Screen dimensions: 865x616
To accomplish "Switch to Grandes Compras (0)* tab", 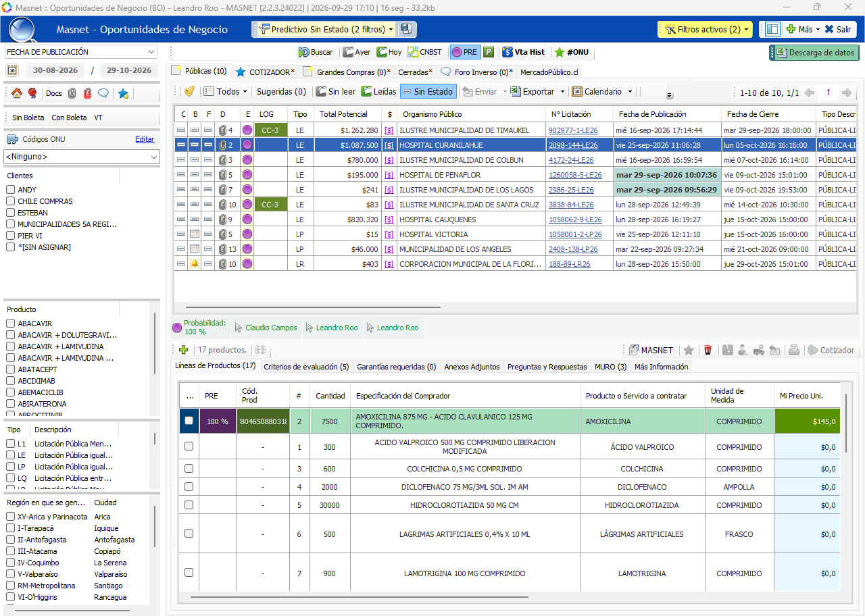I will [x=347, y=72].
